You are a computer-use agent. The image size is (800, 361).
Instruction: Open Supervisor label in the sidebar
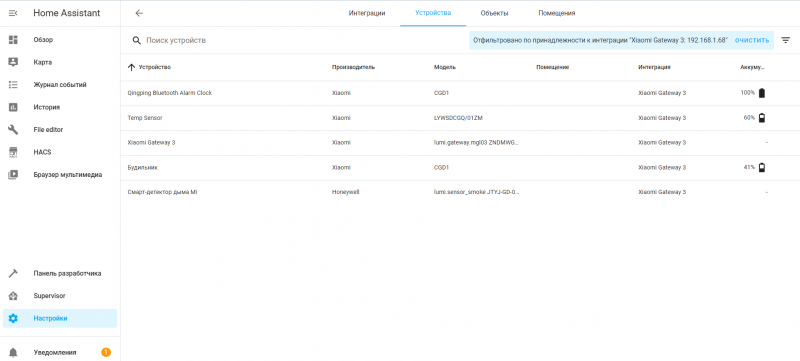(x=49, y=296)
